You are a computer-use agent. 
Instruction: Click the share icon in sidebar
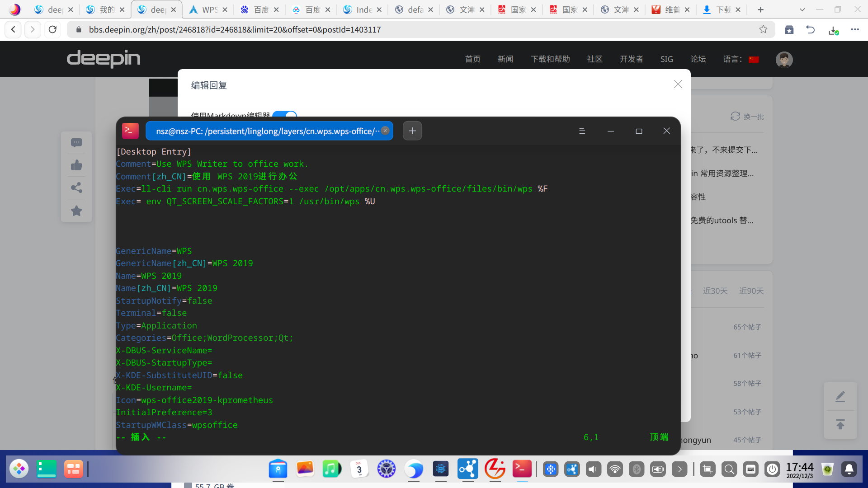[x=76, y=188]
